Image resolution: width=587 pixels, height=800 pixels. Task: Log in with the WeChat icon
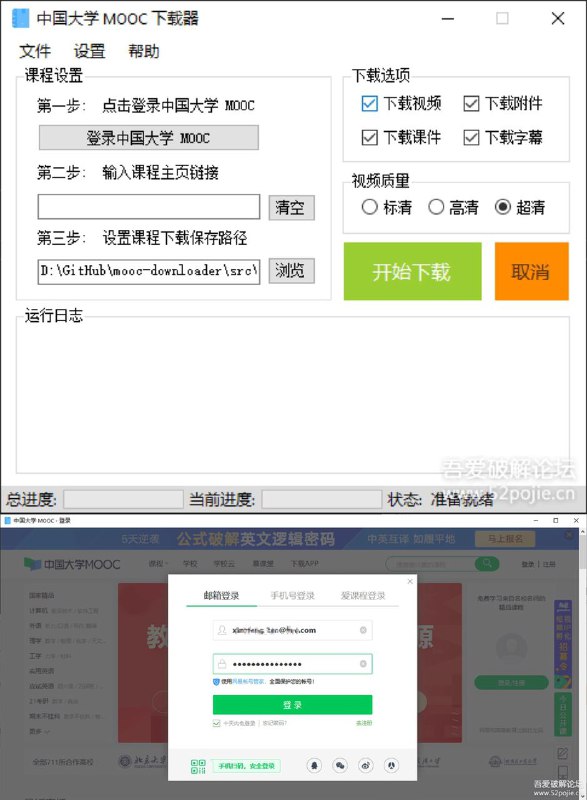(340, 765)
